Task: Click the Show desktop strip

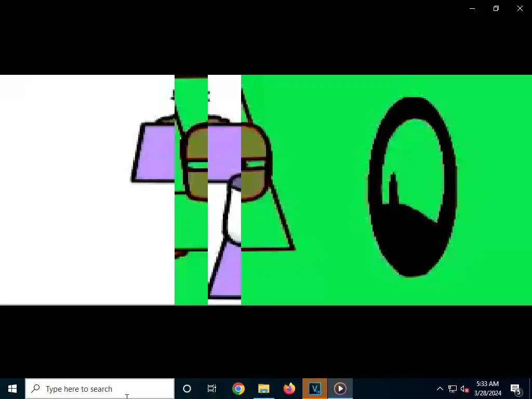Action: click(530, 389)
